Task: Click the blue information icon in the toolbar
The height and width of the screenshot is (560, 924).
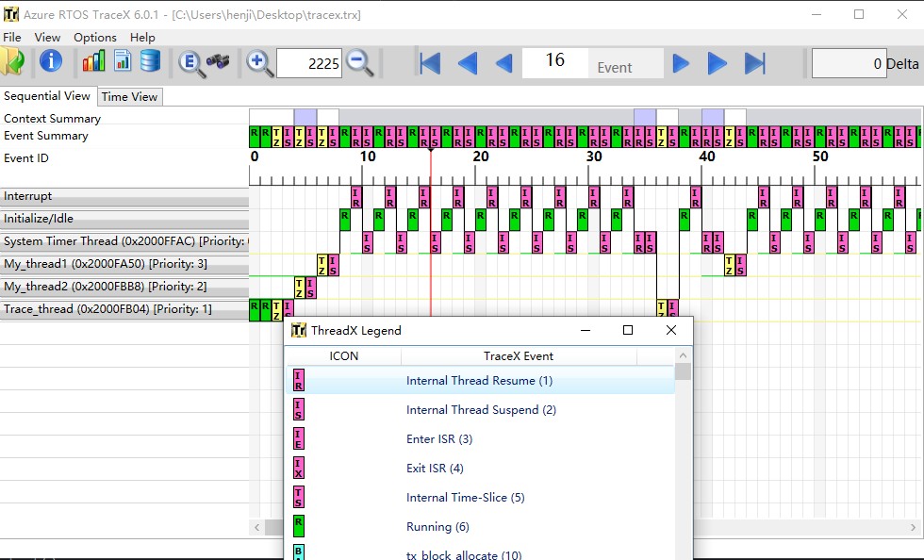Action: pyautogui.click(x=50, y=62)
